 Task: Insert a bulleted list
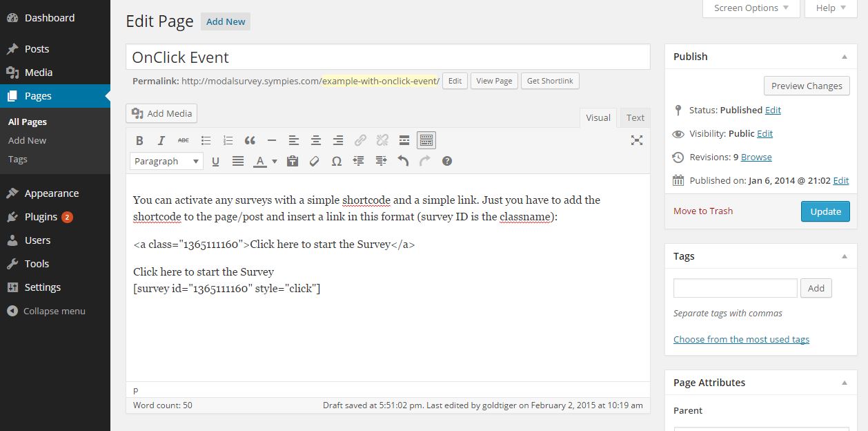pyautogui.click(x=206, y=140)
